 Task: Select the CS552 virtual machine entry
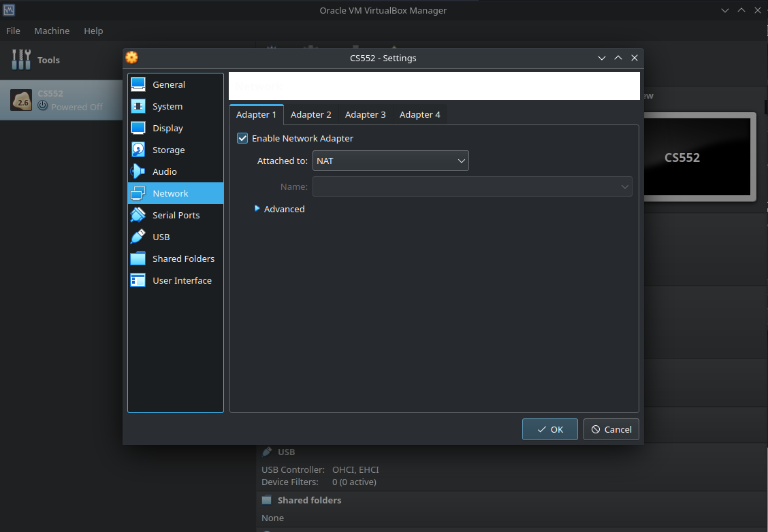pos(61,99)
